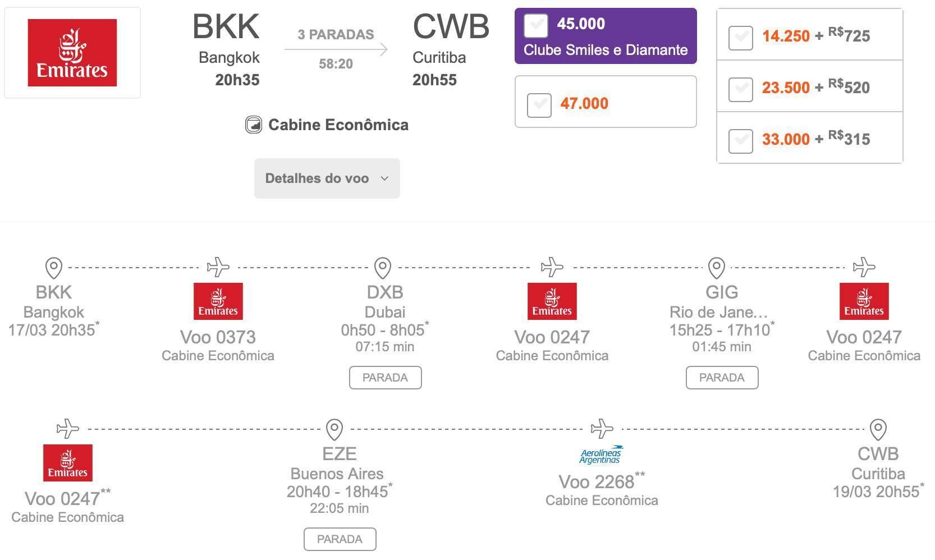Select the 14.250 + R$725 fare checkbox
The height and width of the screenshot is (560, 935).
(740, 38)
